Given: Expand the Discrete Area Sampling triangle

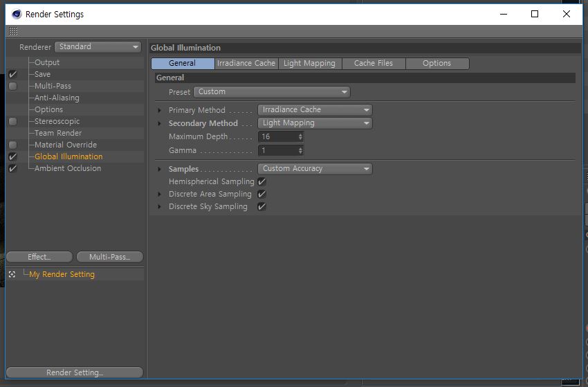Looking at the screenshot, I should 160,195.
